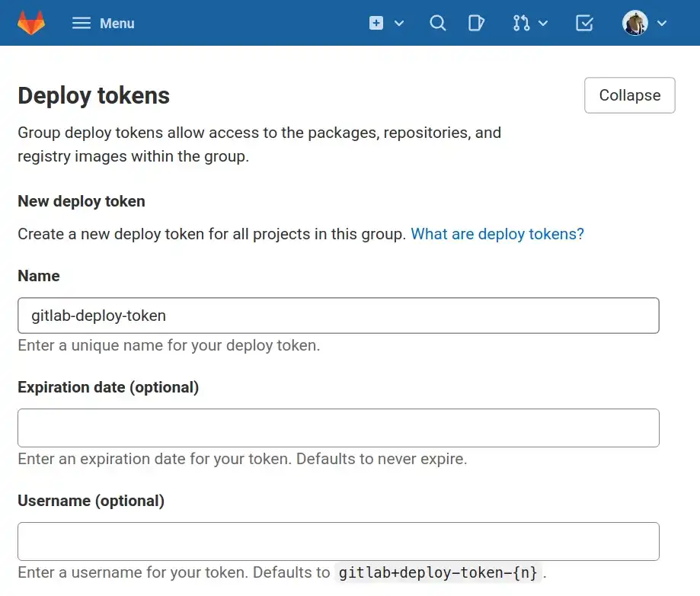
Task: Click inside the Name field
Action: click(x=338, y=315)
